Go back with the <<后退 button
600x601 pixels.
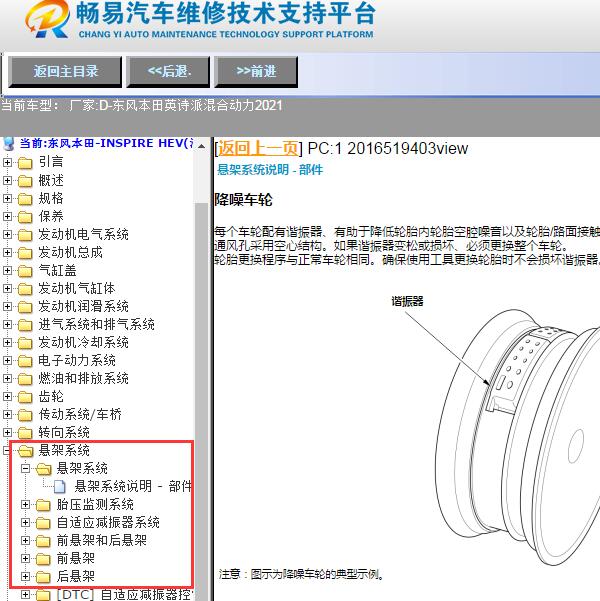168,72
